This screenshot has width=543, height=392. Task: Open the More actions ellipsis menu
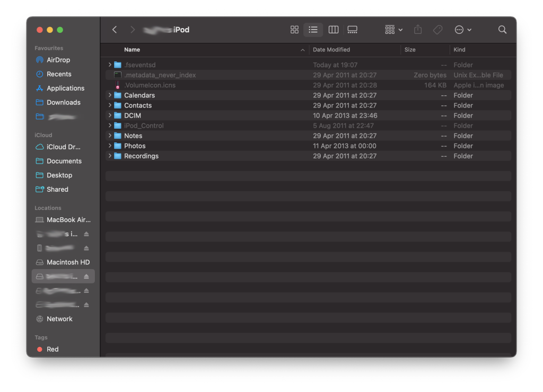pos(463,30)
